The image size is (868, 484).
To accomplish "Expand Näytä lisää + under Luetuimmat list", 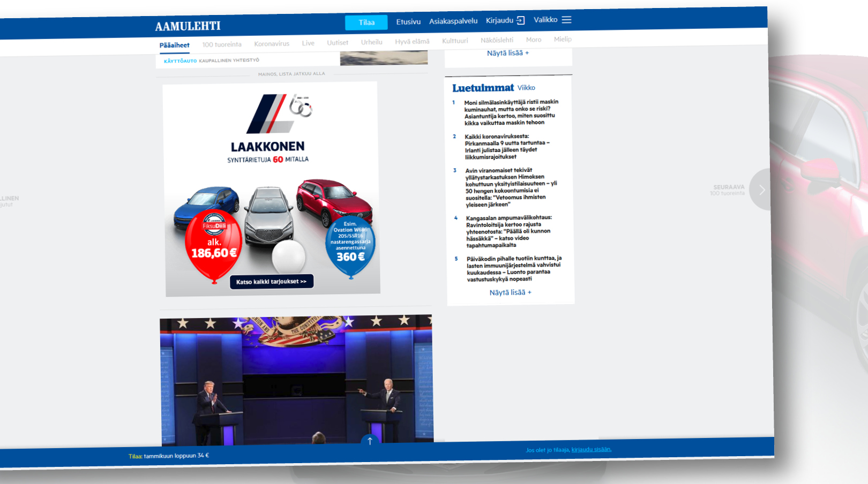I will [x=511, y=292].
